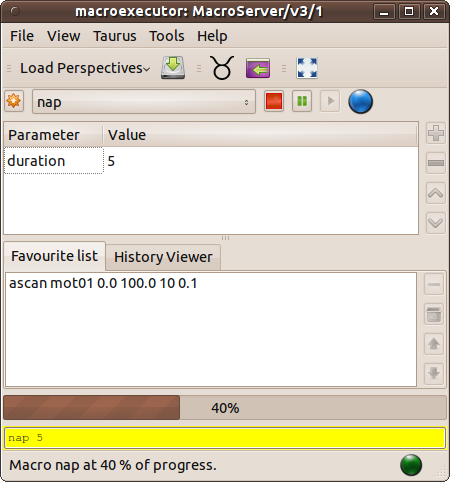Open the Taurus menu
The height and width of the screenshot is (482, 450).
coord(115,36)
